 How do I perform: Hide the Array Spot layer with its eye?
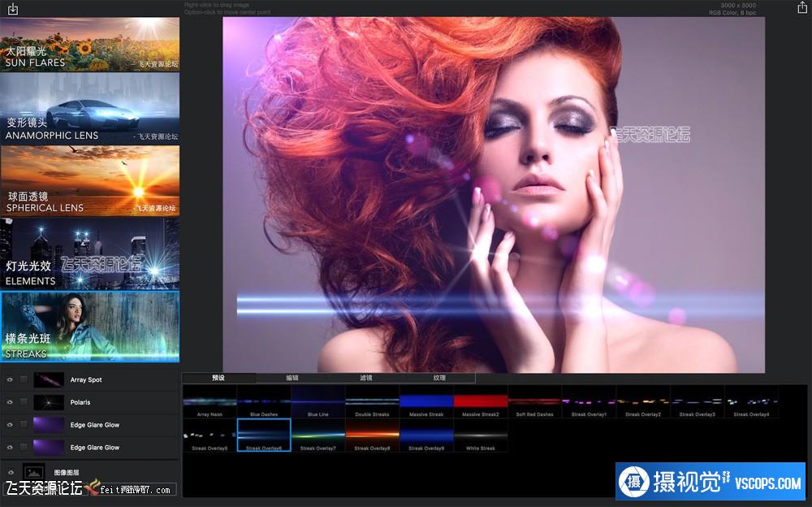(11, 379)
